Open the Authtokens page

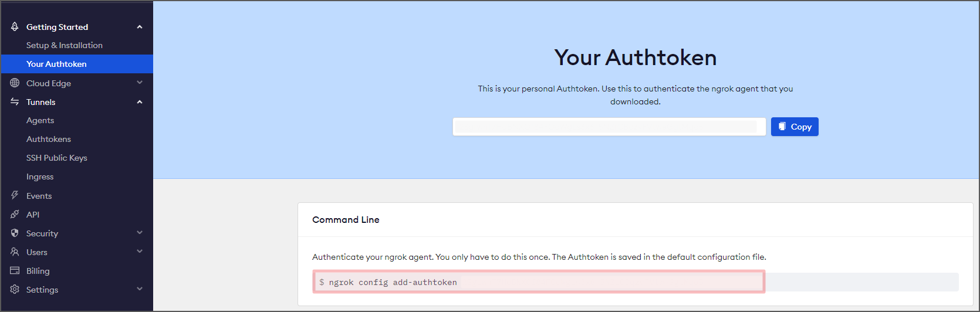coord(49,139)
